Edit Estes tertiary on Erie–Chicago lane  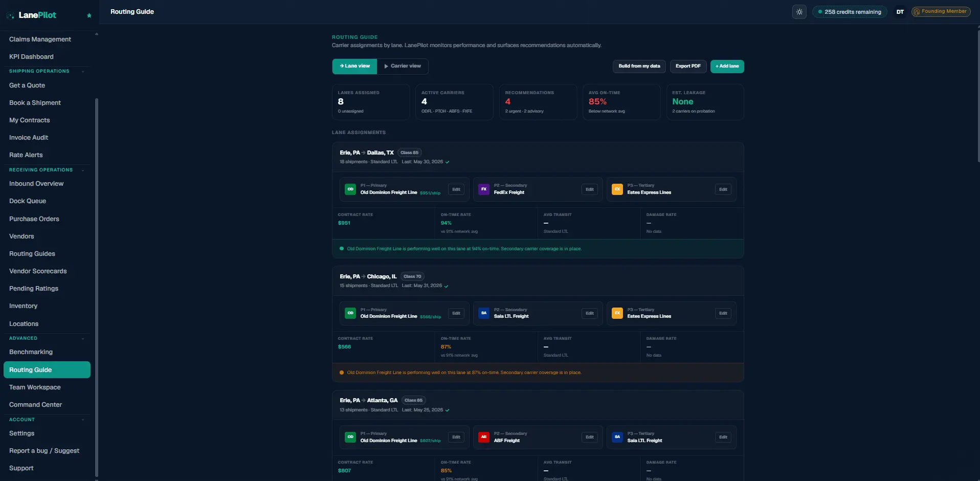click(x=723, y=313)
